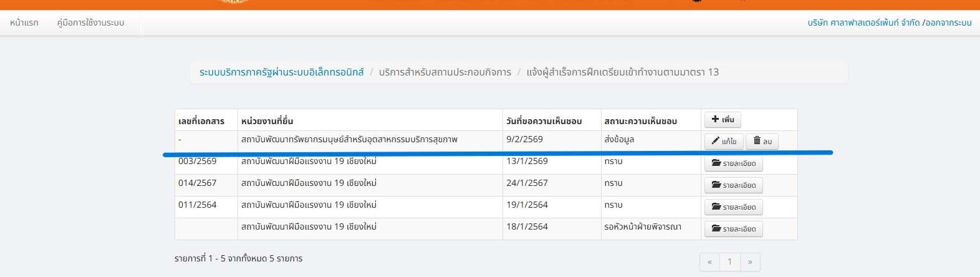The height and width of the screenshot is (277, 980).
Task: Click the ออกจากระบบ logout link
Action: (x=948, y=23)
